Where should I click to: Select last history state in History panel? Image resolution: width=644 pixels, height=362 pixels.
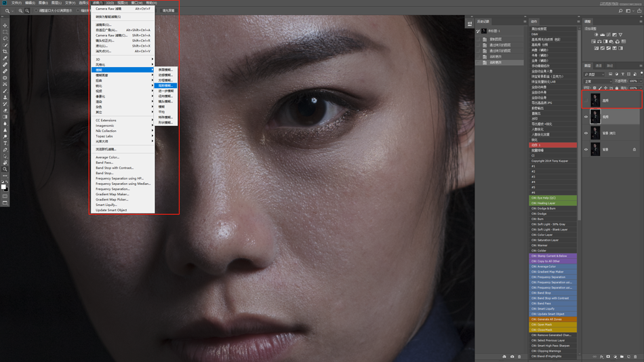point(500,62)
